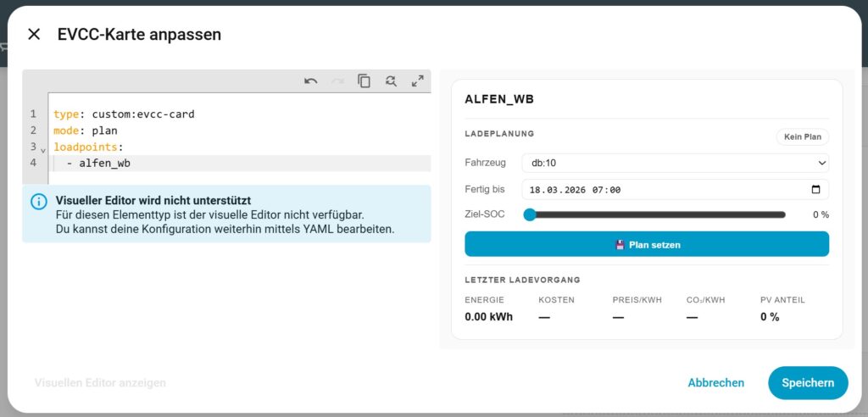The height and width of the screenshot is (417, 868).
Task: Click the Kein Plan status badge
Action: (x=802, y=136)
